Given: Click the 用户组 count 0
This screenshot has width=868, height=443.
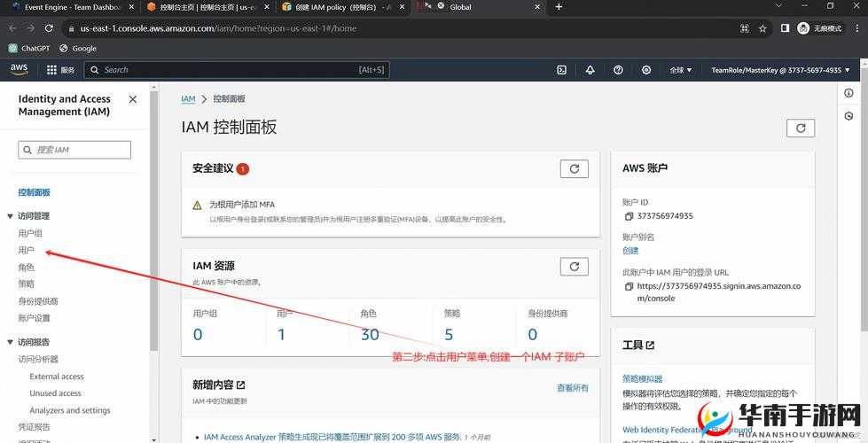Looking at the screenshot, I should [198, 334].
